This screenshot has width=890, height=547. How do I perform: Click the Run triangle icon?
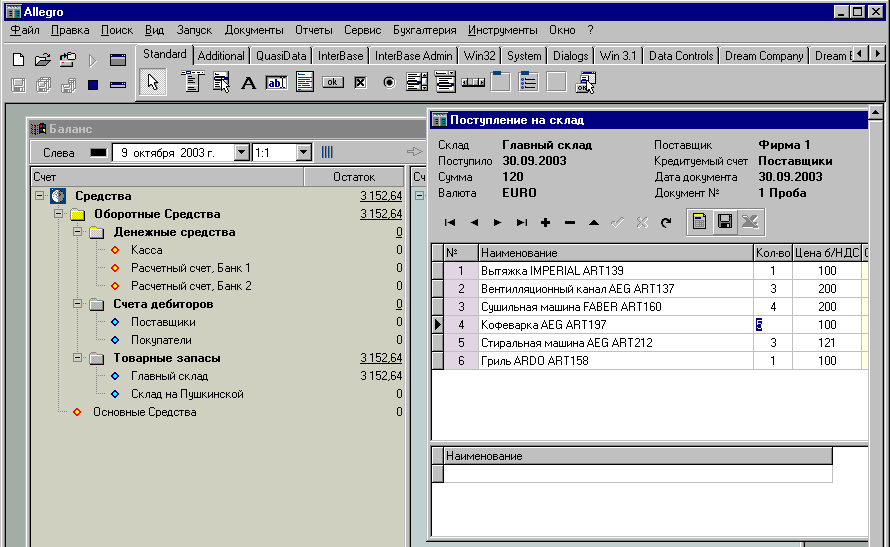(x=93, y=60)
